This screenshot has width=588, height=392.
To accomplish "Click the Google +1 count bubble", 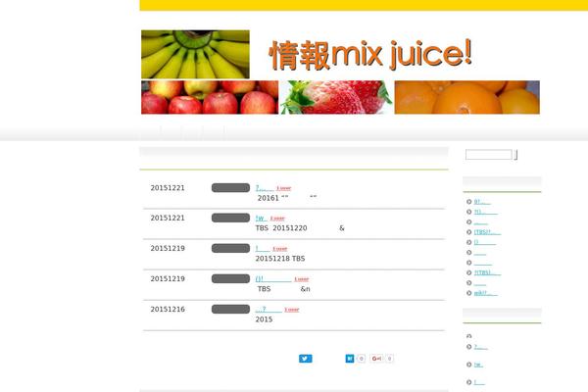I will click(x=390, y=359).
